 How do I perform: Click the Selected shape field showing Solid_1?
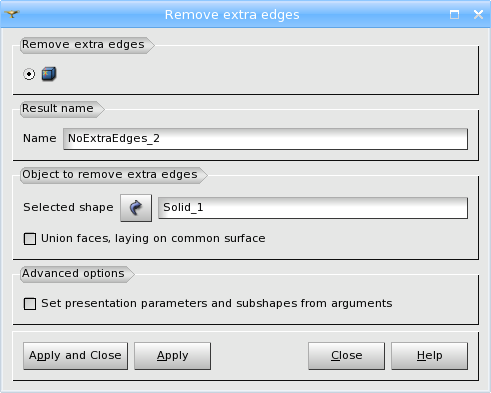click(313, 208)
